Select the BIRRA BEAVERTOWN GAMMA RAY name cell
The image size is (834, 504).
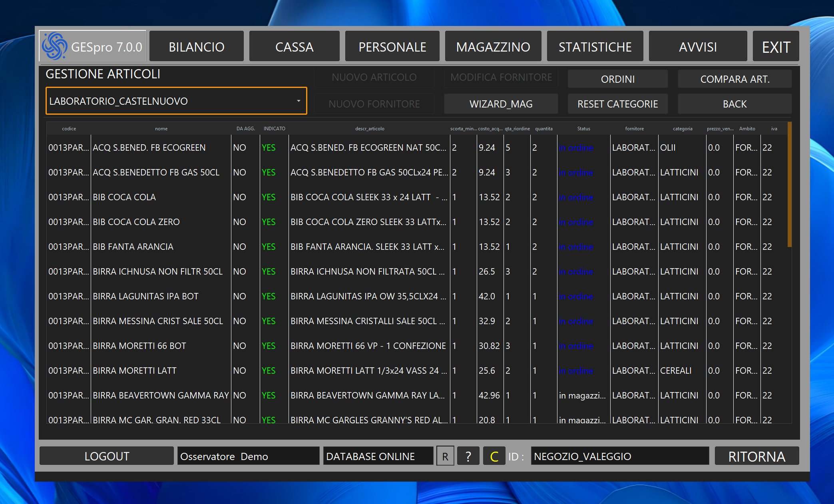pos(161,395)
